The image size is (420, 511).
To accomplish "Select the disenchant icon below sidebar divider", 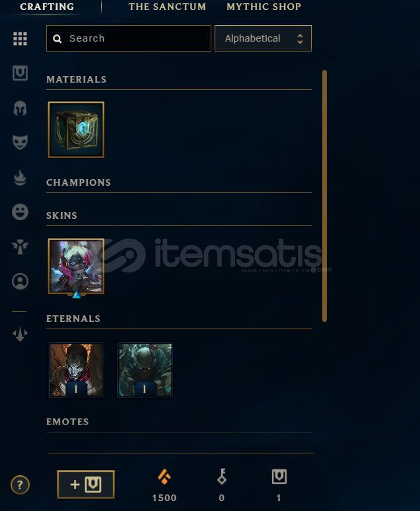I will (x=20, y=334).
